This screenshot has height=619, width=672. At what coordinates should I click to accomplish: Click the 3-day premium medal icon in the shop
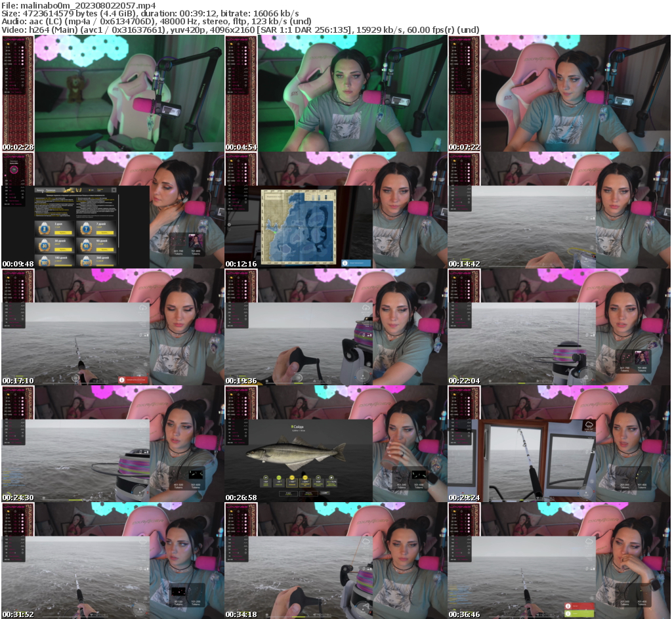click(44, 228)
